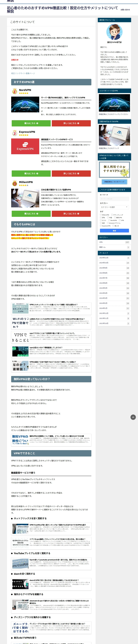Open the 2024年4月 archive
Image resolution: width=138 pixels, height=644 pixels.
[114, 293]
